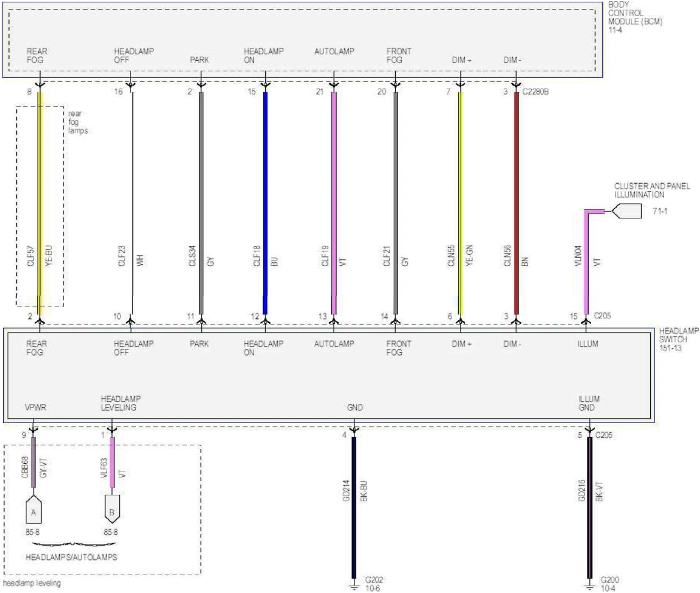Select the BK-BU wire color code
700x593 pixels.
click(363, 491)
